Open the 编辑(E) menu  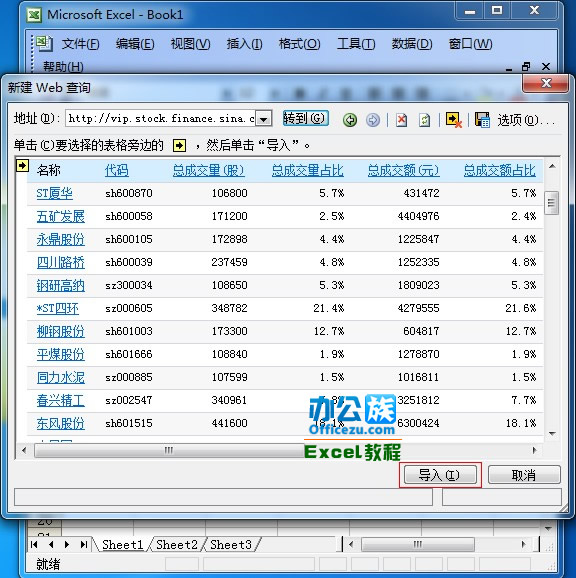pos(135,44)
